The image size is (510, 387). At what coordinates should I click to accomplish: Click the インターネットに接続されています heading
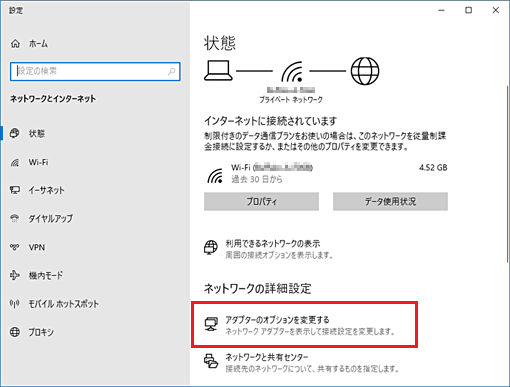[x=270, y=121]
